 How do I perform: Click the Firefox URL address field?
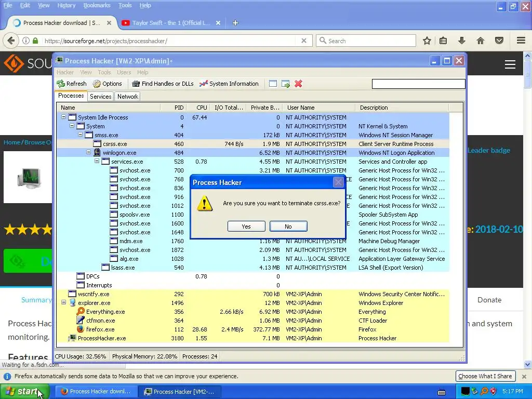point(170,41)
